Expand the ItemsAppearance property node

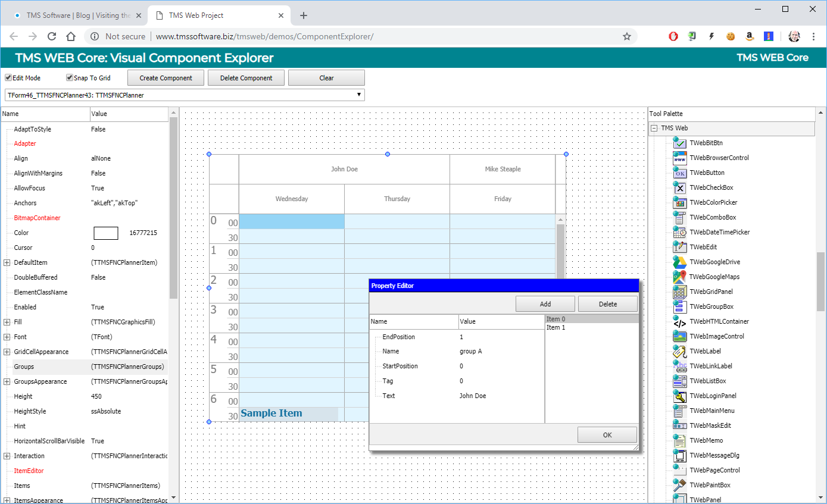[7, 500]
